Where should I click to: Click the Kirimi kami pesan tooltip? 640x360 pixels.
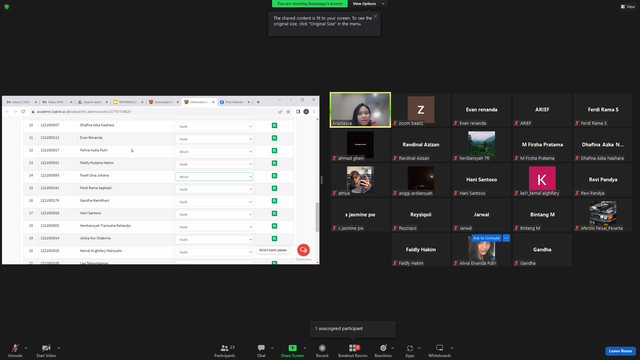pyautogui.click(x=273, y=250)
